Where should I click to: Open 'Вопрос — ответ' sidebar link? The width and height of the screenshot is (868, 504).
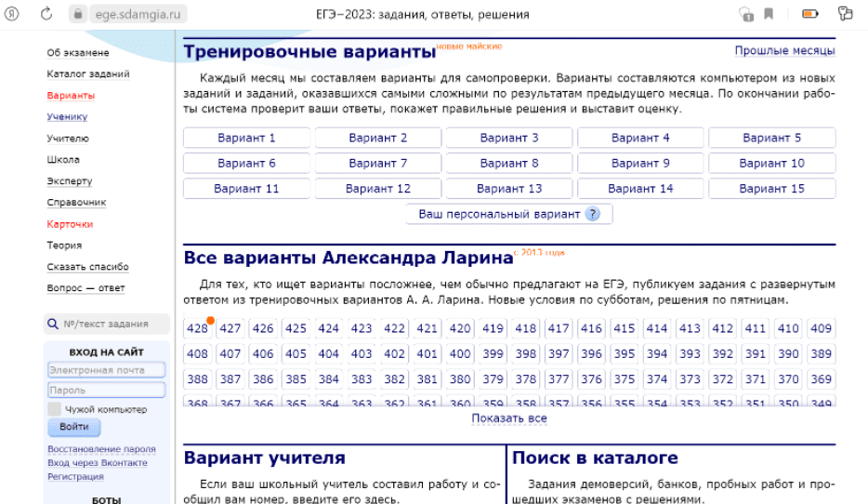(85, 288)
